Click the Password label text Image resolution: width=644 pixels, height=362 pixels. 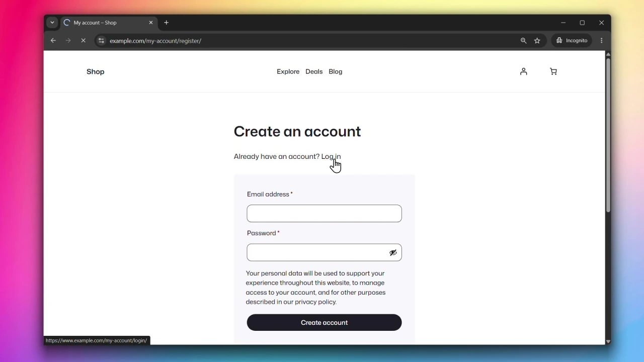pos(262,233)
